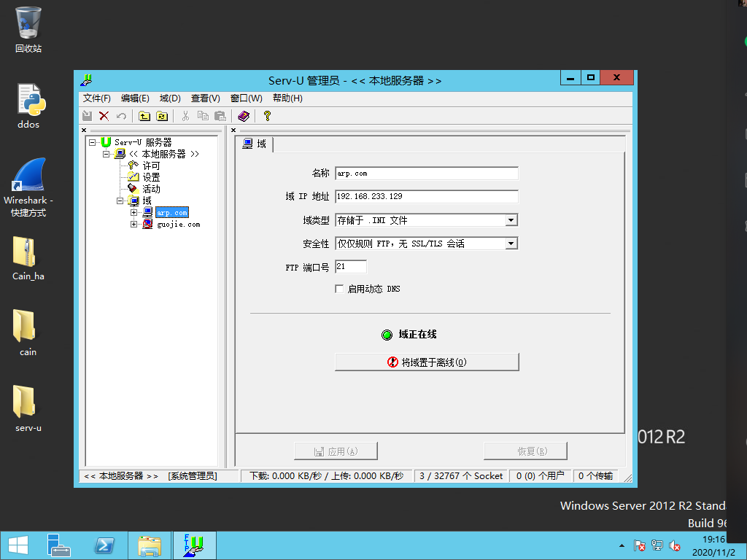Click the local server computer icon in tree

click(x=120, y=154)
